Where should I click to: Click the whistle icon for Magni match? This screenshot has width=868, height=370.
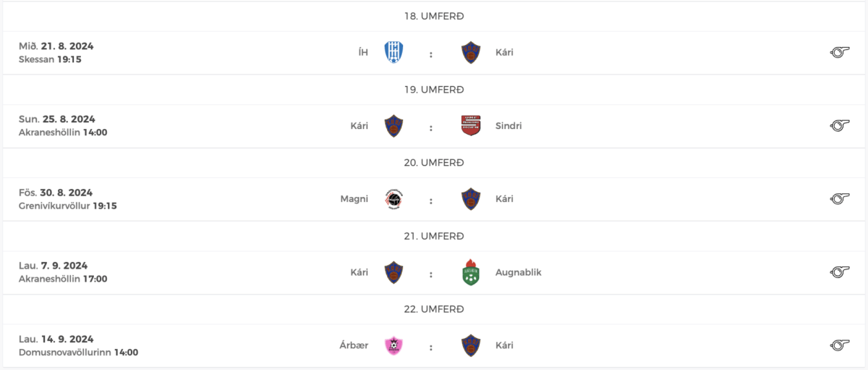tap(839, 199)
